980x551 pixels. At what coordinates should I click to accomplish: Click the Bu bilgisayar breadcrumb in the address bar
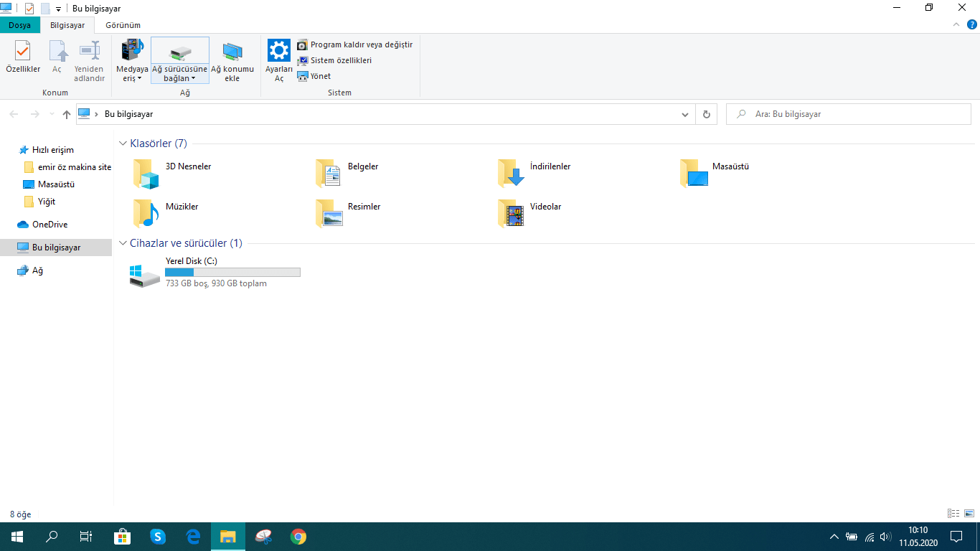tap(129, 114)
